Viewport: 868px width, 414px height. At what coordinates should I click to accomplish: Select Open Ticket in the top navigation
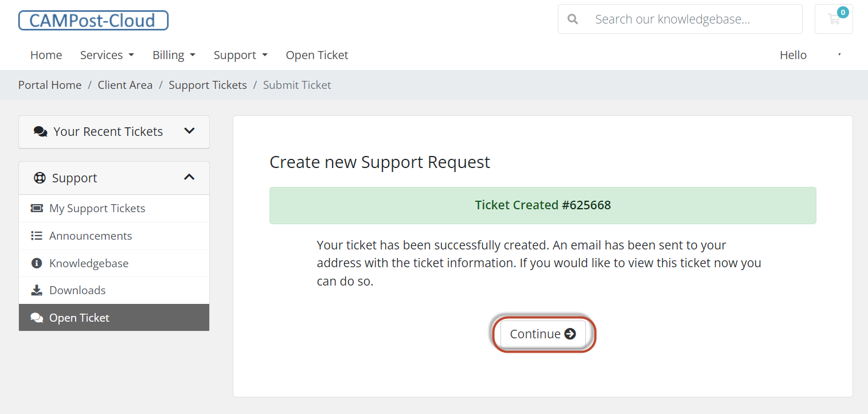(317, 55)
